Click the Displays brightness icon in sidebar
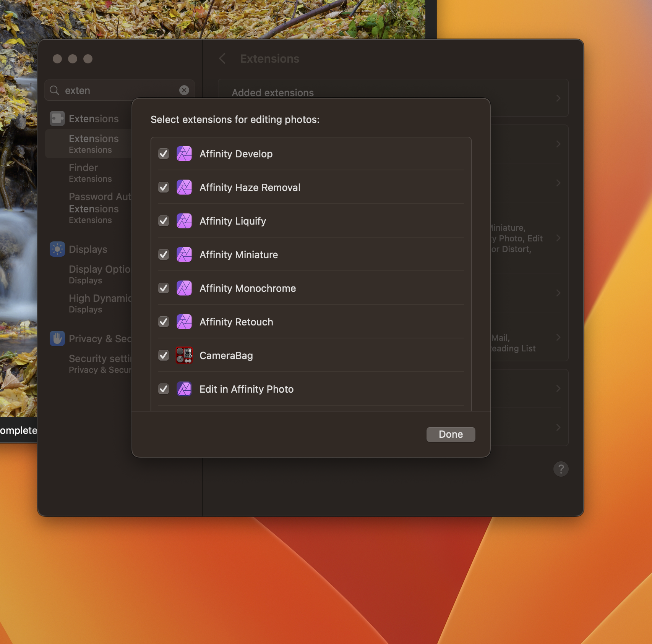 tap(57, 249)
